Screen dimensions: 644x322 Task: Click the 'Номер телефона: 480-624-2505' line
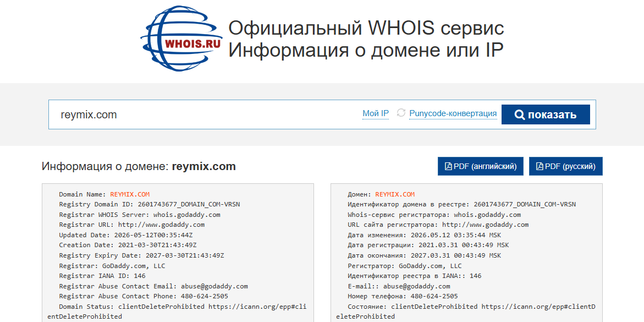click(x=403, y=296)
